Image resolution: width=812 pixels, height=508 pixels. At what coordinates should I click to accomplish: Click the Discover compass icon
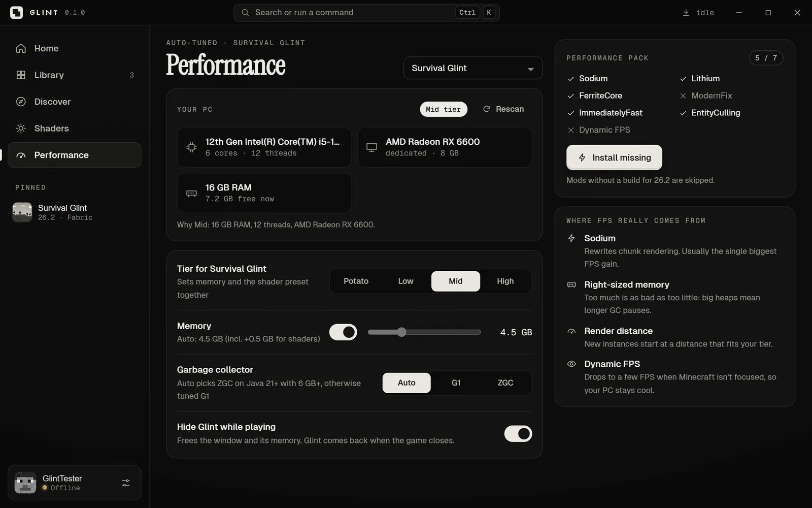click(21, 102)
